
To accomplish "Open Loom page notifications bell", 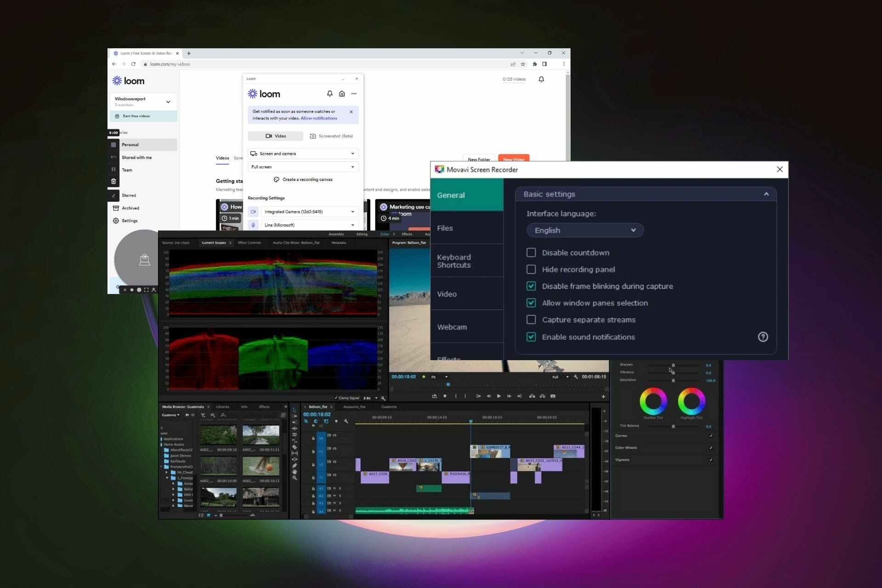I will pyautogui.click(x=541, y=79).
